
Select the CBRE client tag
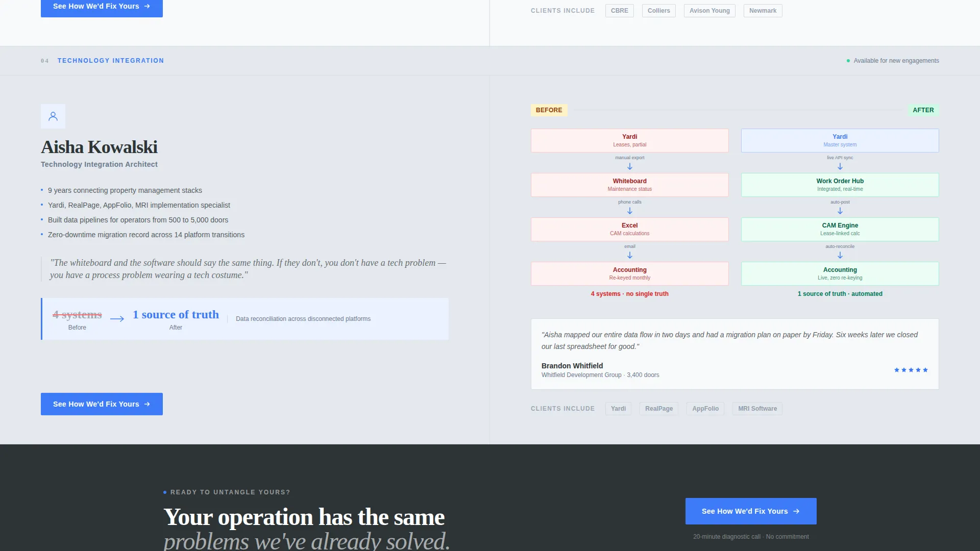tap(620, 11)
